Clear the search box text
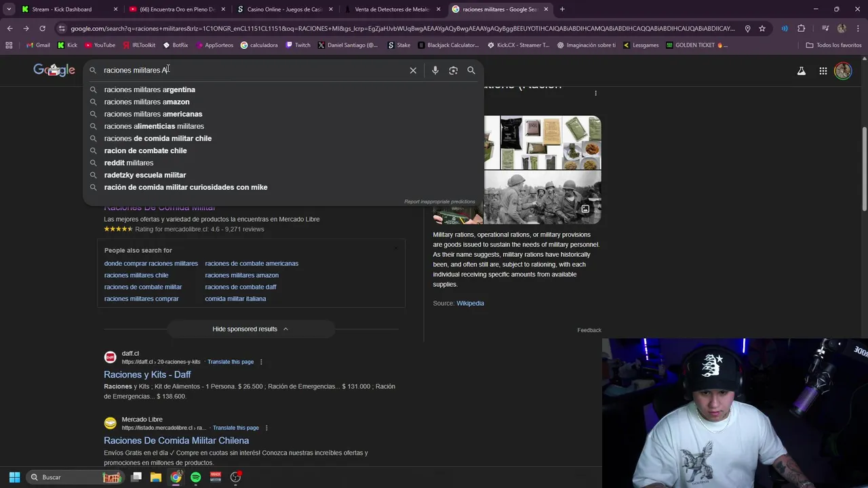 coord(413,70)
